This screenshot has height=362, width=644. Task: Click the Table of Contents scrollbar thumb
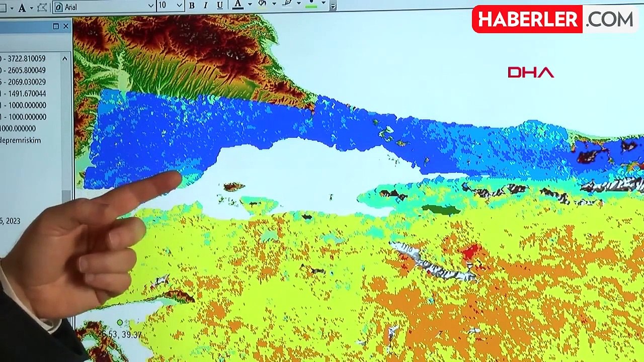coord(66,197)
